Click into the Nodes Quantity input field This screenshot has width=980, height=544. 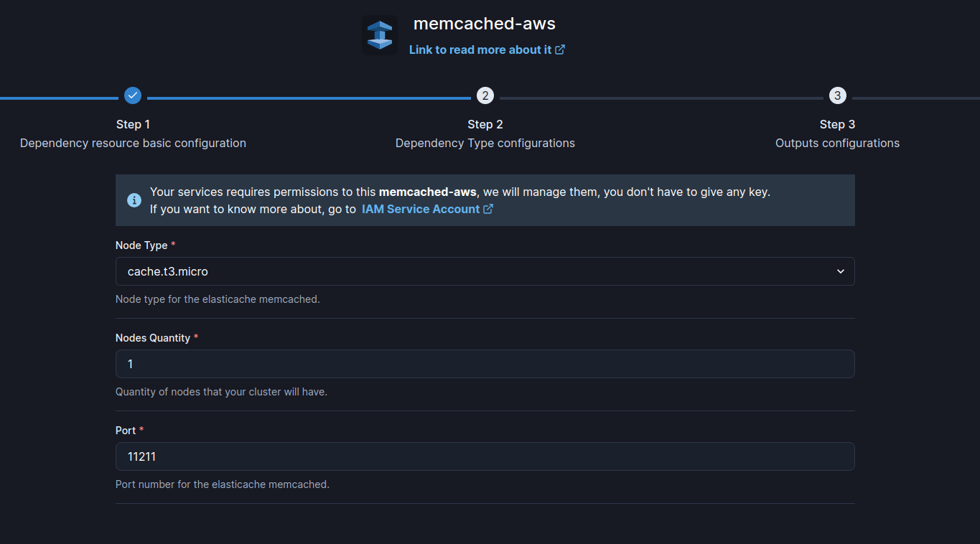point(485,364)
